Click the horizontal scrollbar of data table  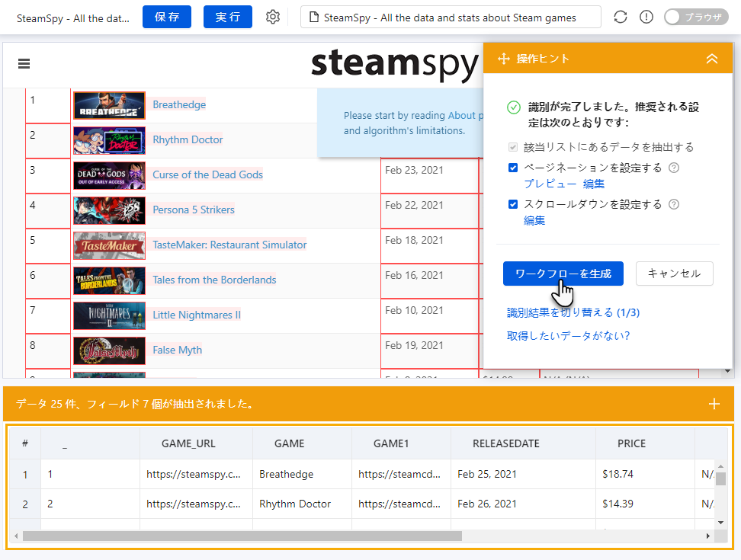[242, 536]
